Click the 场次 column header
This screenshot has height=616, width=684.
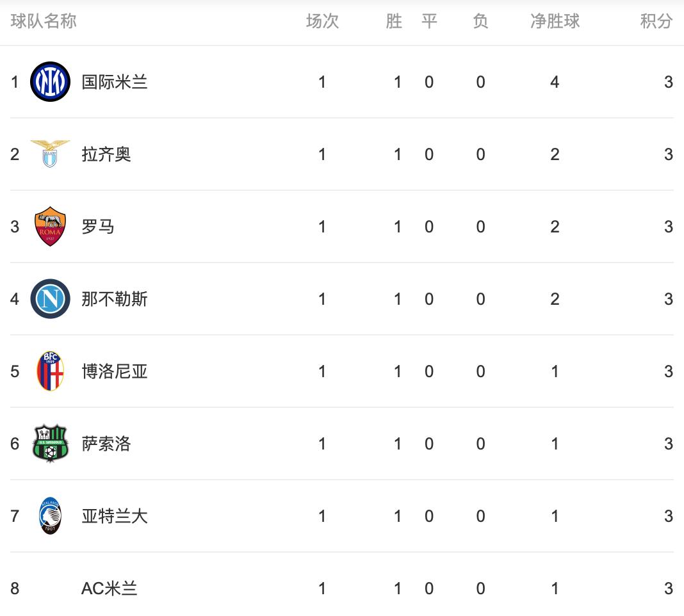click(x=322, y=22)
